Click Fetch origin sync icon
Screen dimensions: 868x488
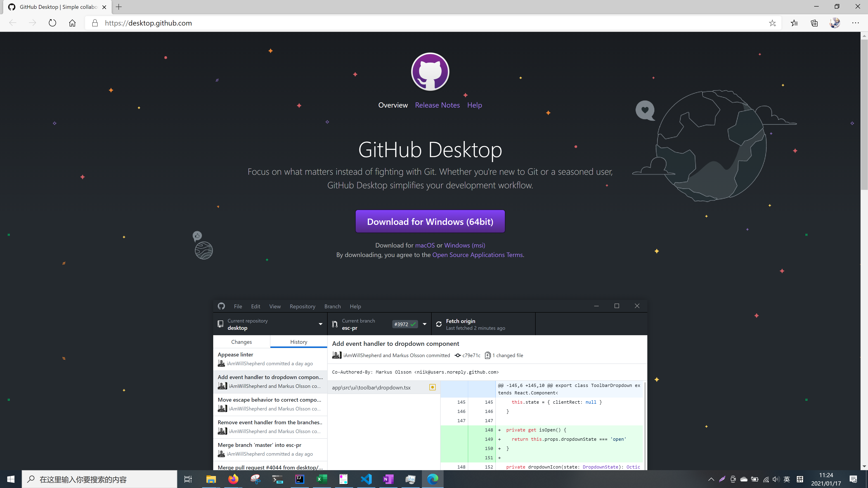tap(439, 324)
